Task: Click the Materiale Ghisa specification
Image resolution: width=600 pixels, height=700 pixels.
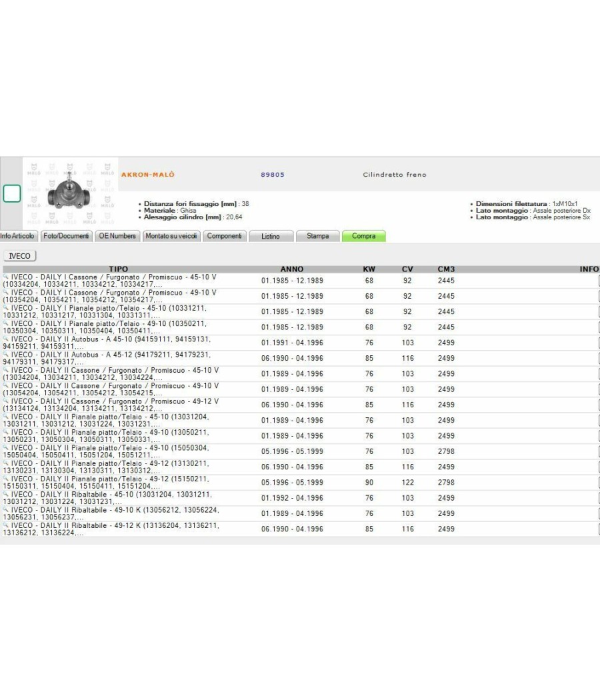Action: 170,210
